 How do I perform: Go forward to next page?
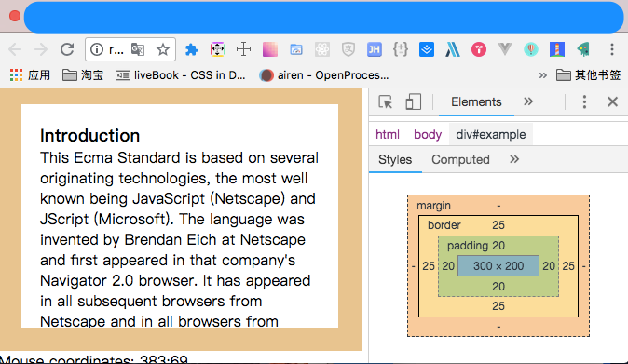click(41, 49)
